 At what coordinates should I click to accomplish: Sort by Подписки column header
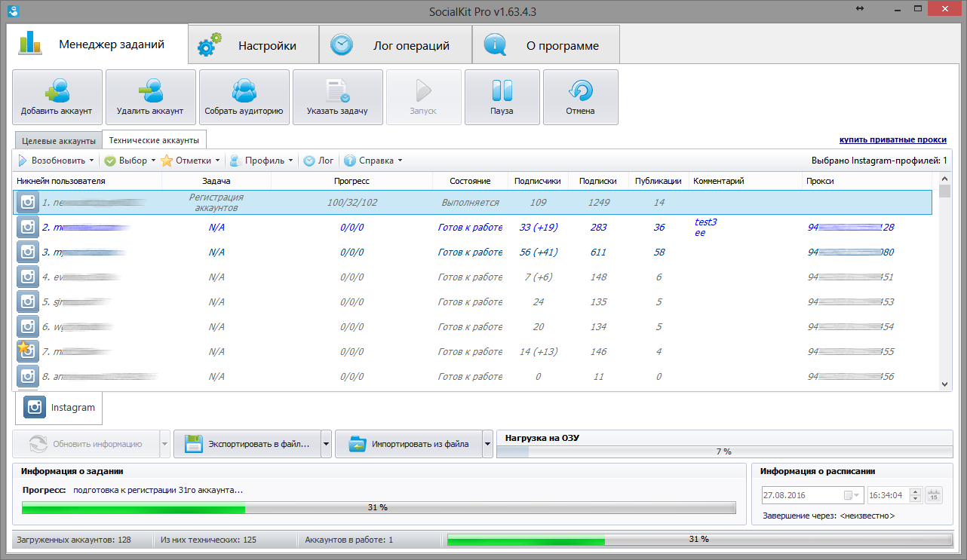pyautogui.click(x=598, y=181)
